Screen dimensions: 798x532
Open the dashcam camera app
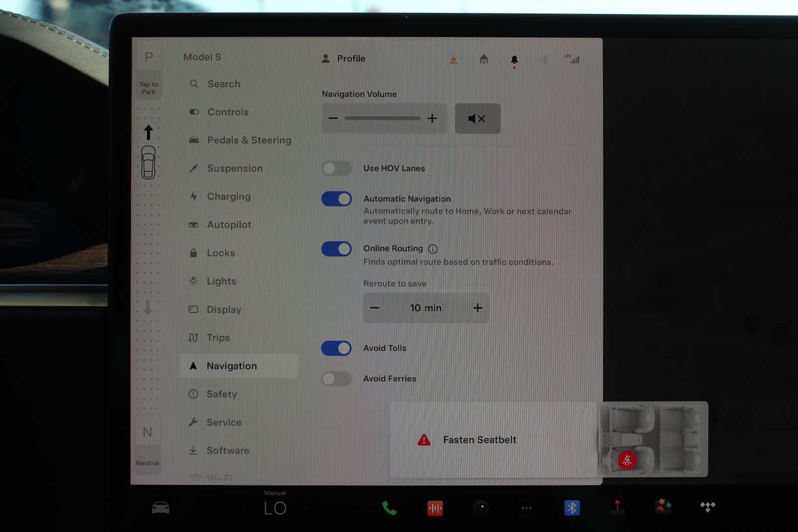click(x=481, y=508)
